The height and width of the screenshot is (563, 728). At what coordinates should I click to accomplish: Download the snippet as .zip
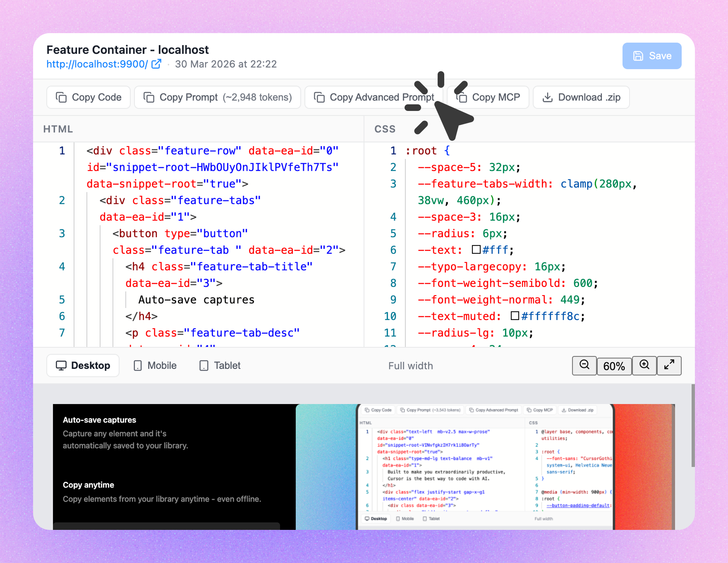tap(581, 97)
